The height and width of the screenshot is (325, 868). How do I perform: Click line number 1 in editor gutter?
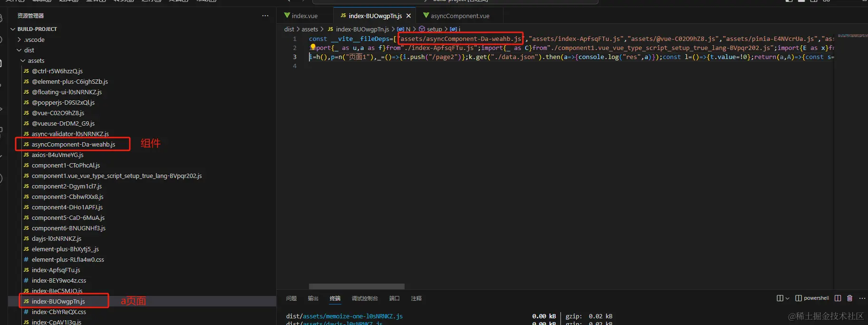coord(295,39)
